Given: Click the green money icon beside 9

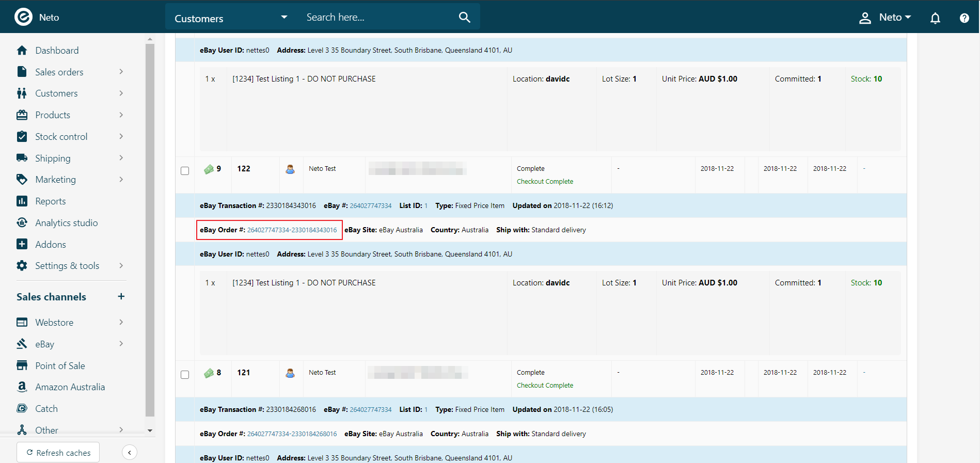Looking at the screenshot, I should pyautogui.click(x=209, y=169).
